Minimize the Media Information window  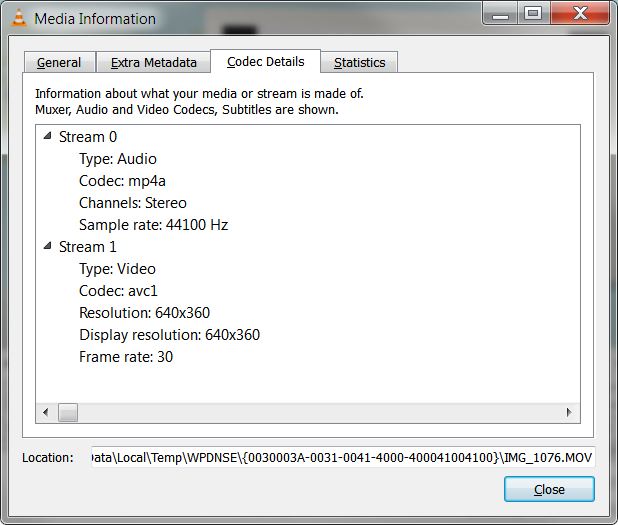point(500,14)
